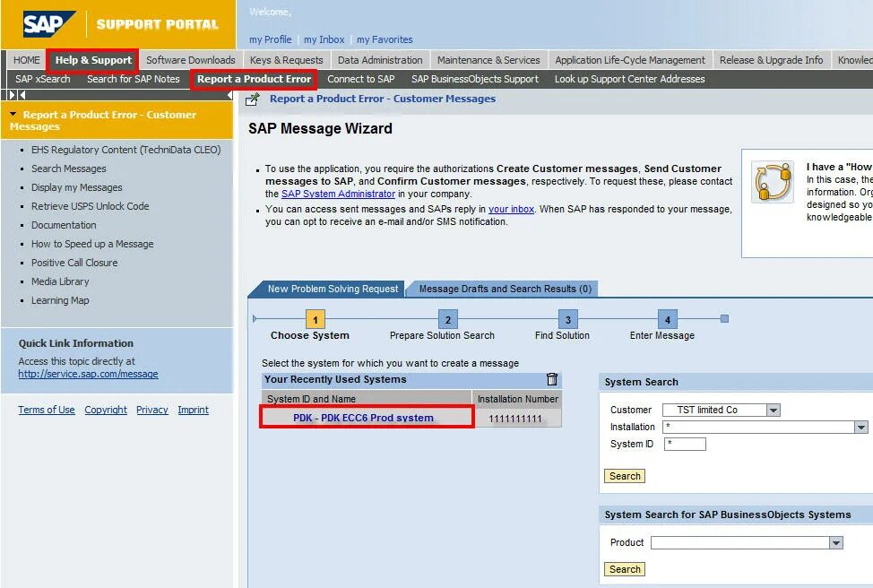Select Connect to SAP submenu item
The width and height of the screenshot is (873, 588).
[361, 79]
